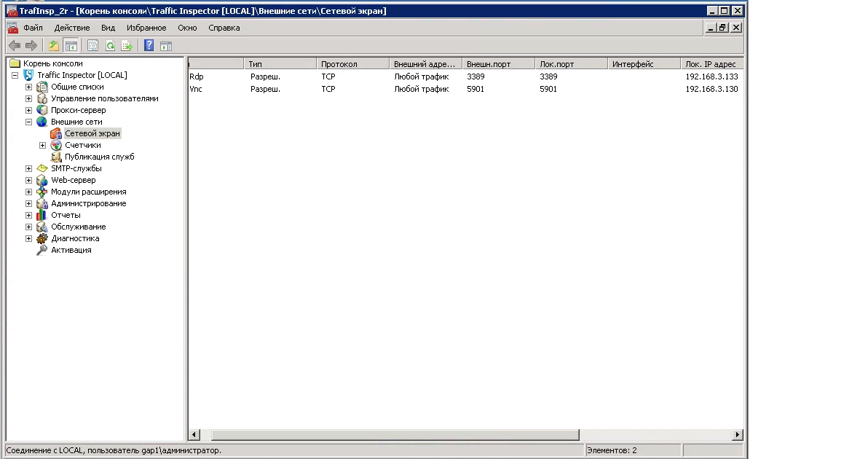The width and height of the screenshot is (868, 459).
Task: Open the Справка menu
Action: coord(224,28)
